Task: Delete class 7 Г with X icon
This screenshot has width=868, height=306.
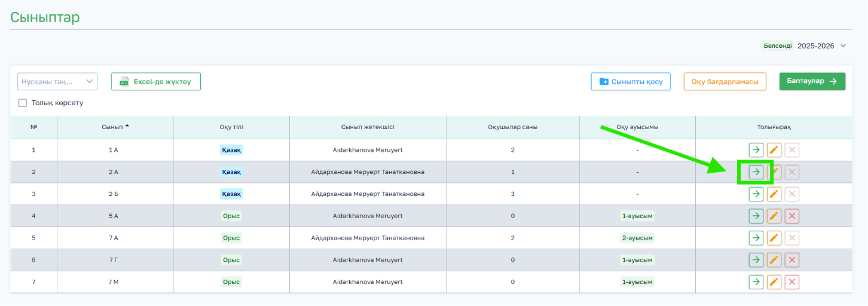Action: point(792,260)
